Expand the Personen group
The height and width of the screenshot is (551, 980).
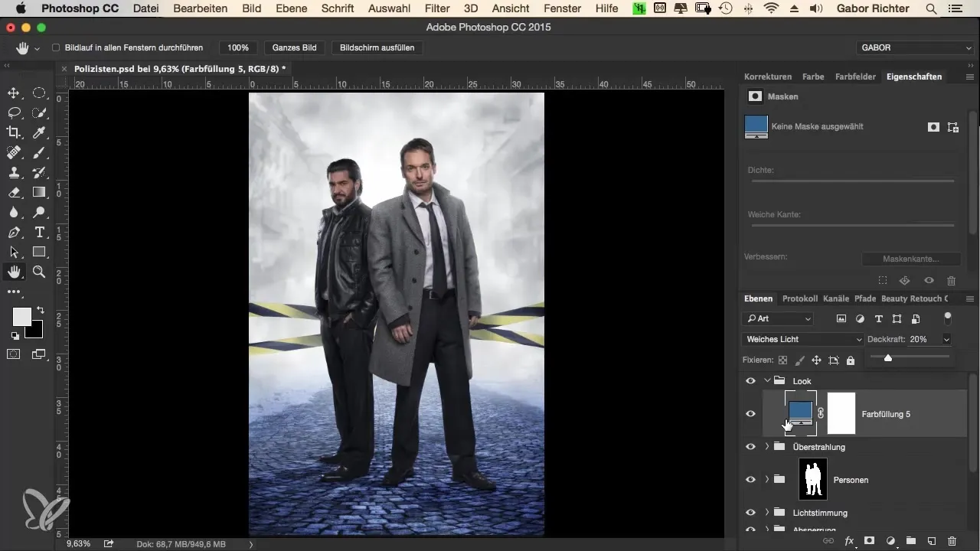pos(767,480)
